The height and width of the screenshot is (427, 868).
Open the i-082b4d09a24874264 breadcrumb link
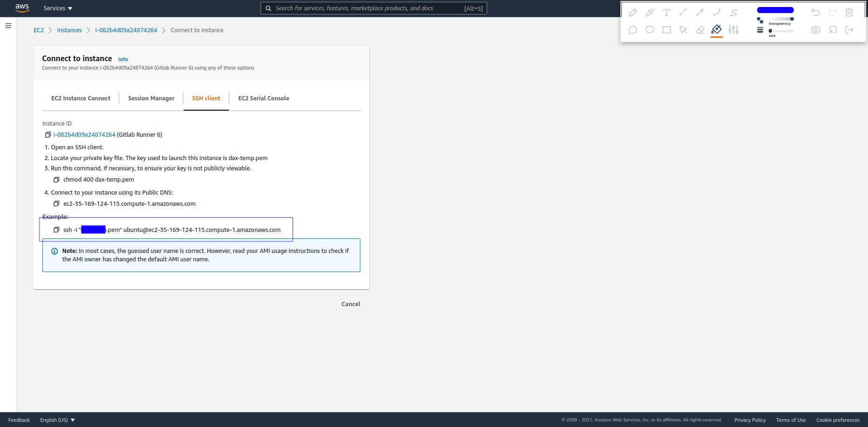click(x=126, y=30)
